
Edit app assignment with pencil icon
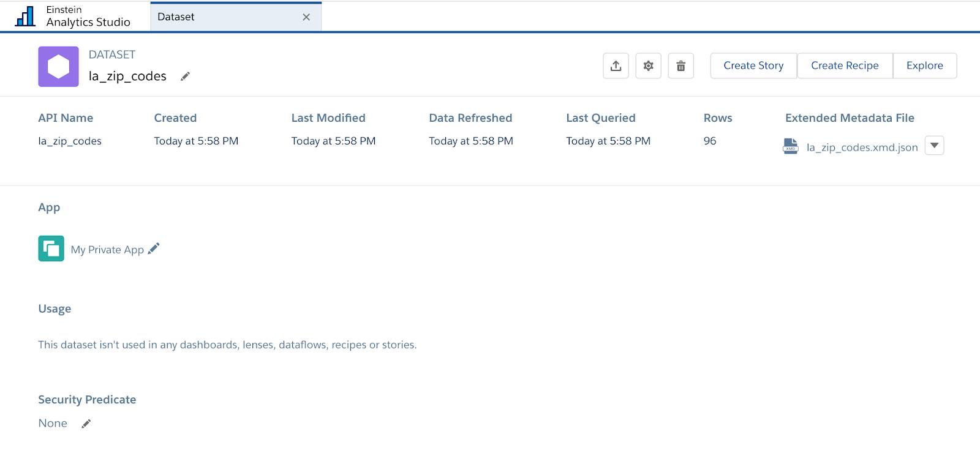click(x=154, y=248)
